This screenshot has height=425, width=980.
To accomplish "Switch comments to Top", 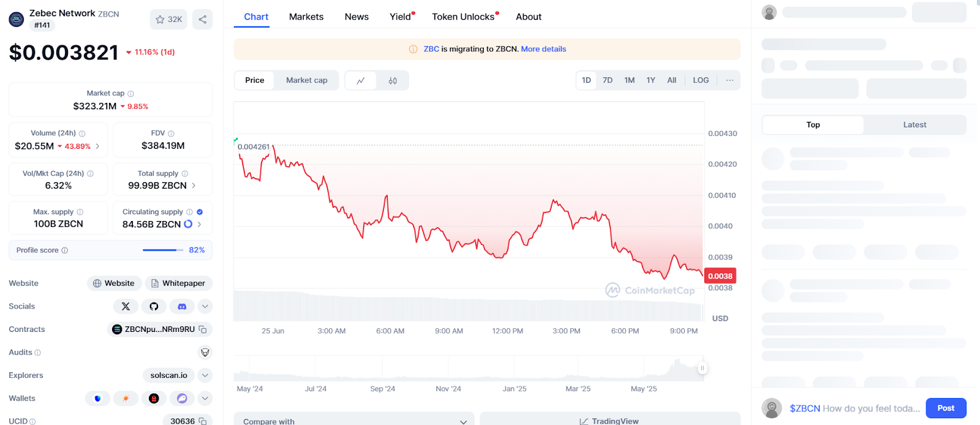I will pos(813,125).
